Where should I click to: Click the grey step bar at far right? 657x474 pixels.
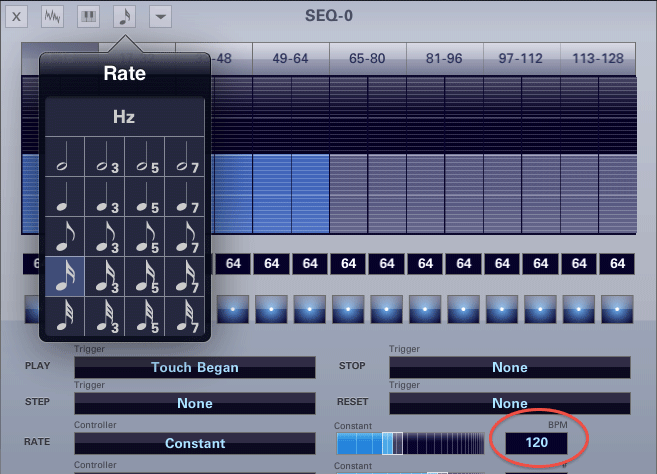(618, 194)
